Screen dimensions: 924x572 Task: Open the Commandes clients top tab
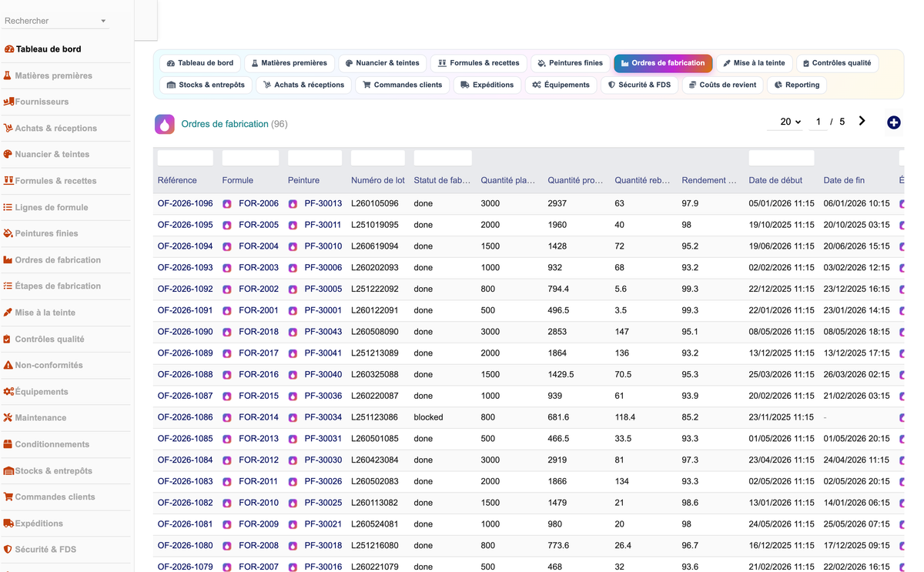coord(402,85)
